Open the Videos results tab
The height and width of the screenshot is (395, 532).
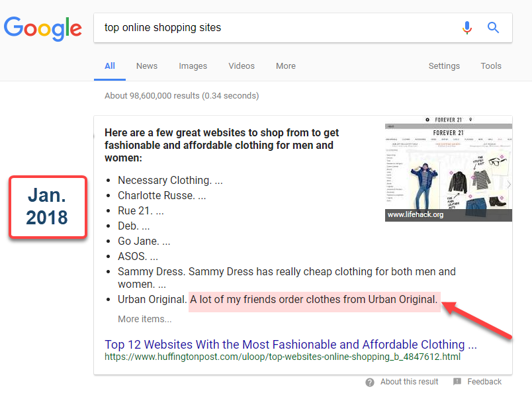coord(242,66)
